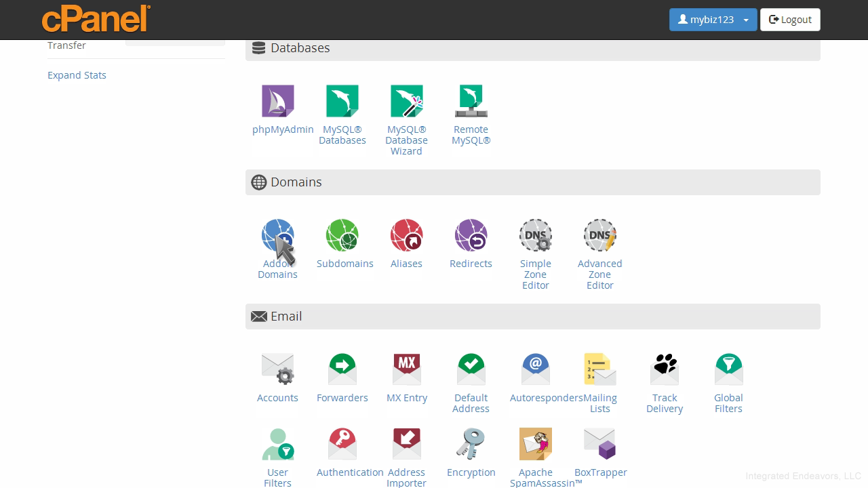Screen dimensions: 868x488
Task: Open the BoxTrapper icon
Action: 599,445
